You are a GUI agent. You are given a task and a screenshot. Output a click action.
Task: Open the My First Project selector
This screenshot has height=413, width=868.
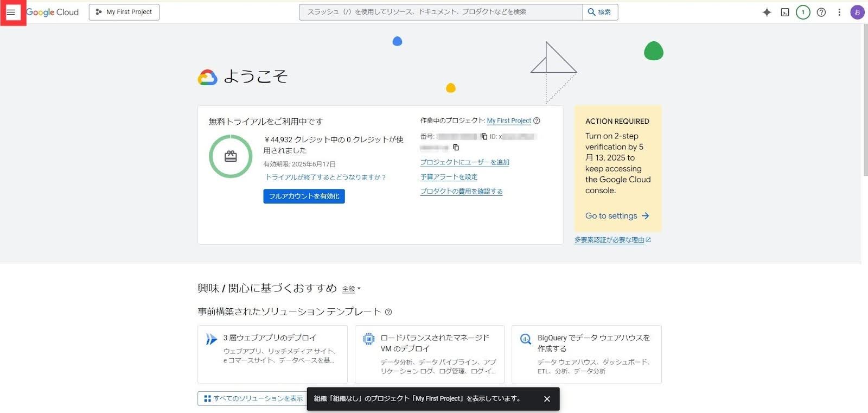click(x=124, y=12)
